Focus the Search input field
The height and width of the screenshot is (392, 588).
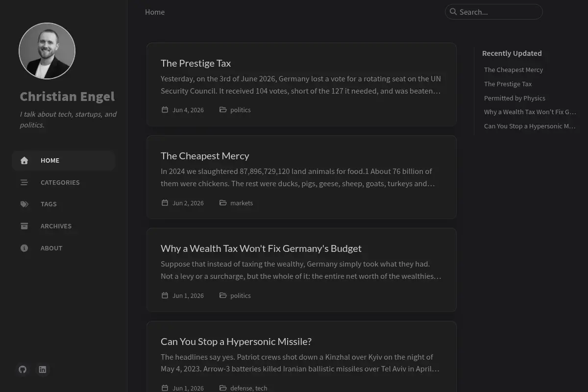click(493, 12)
